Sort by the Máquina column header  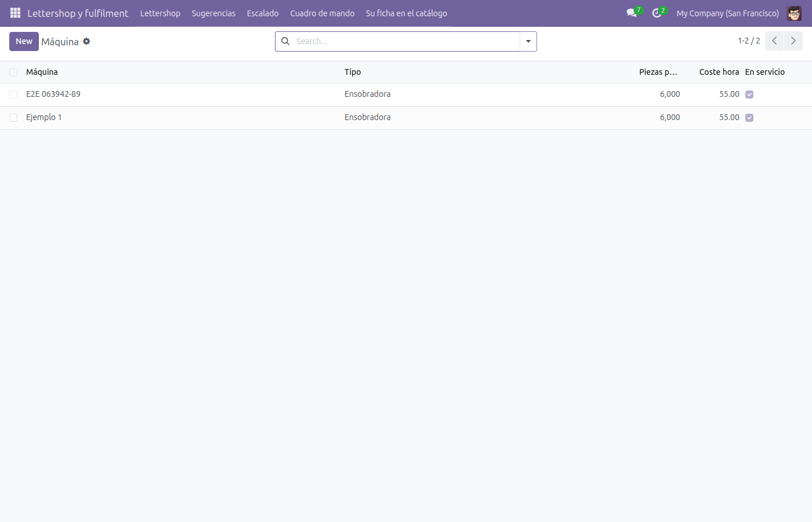click(42, 72)
